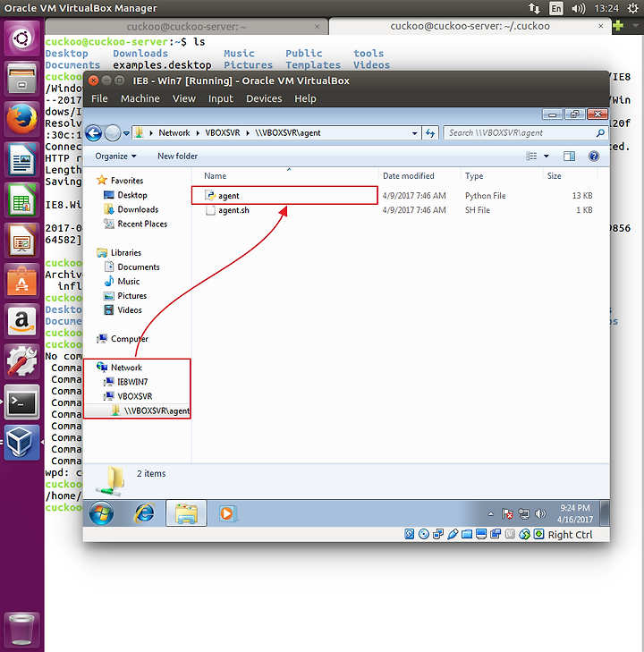Click the Explorer forward arrow button
The image size is (644, 652).
[113, 133]
